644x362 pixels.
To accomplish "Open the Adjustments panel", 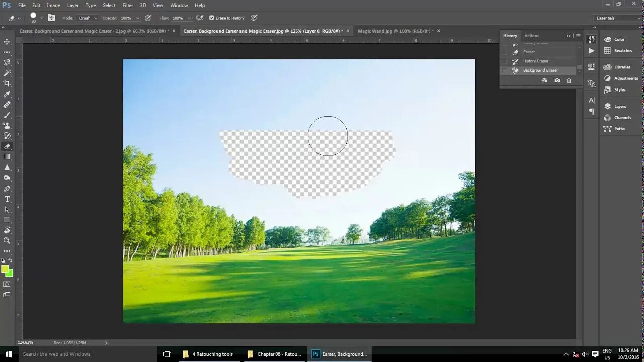I will tap(620, 78).
